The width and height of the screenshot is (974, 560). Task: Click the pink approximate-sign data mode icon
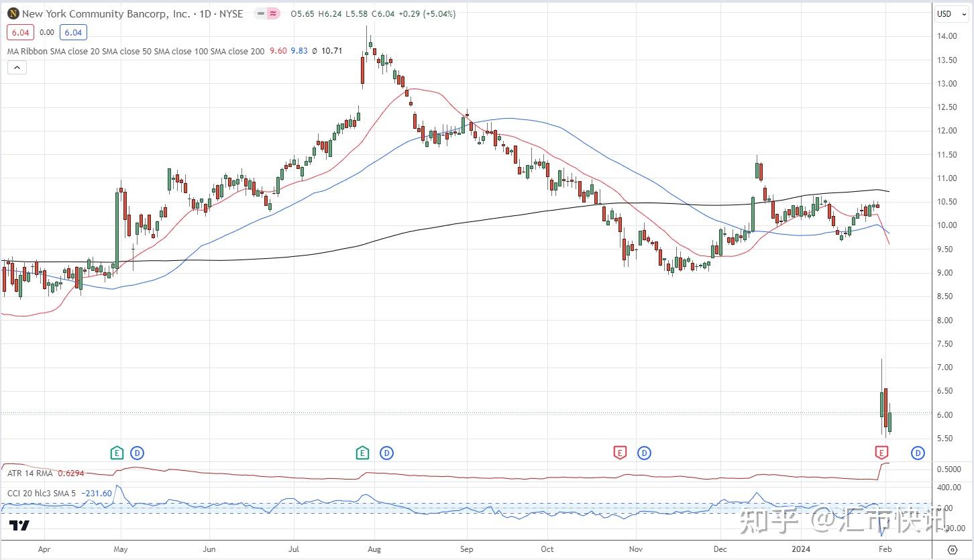coord(272,13)
